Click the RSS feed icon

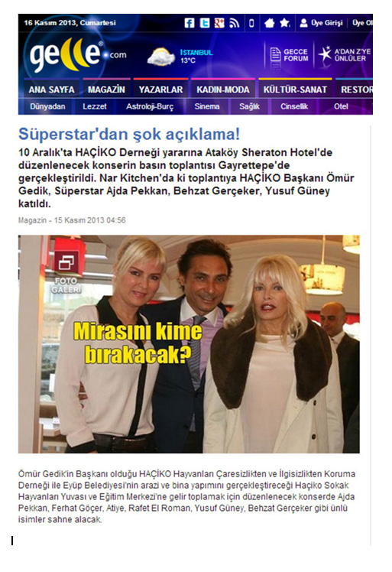[234, 23]
